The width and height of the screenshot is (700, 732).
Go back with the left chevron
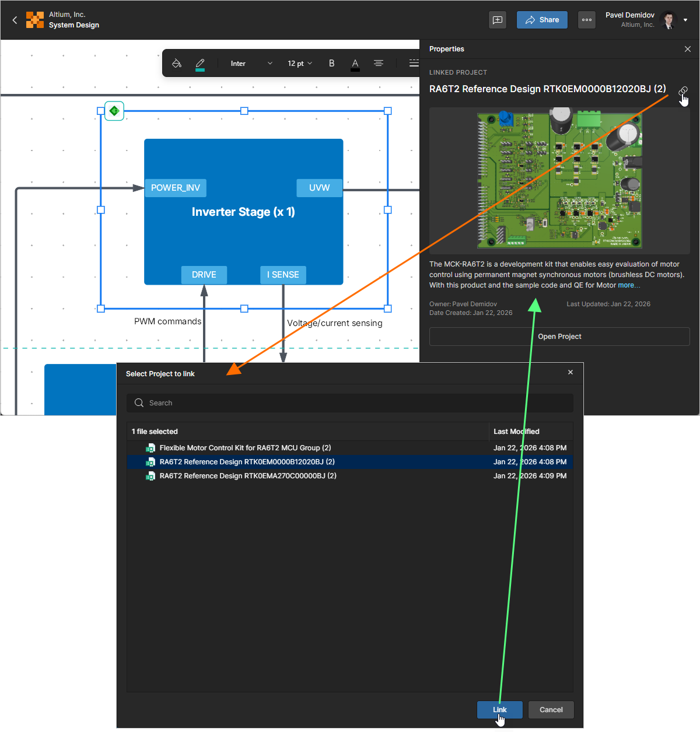click(x=15, y=20)
